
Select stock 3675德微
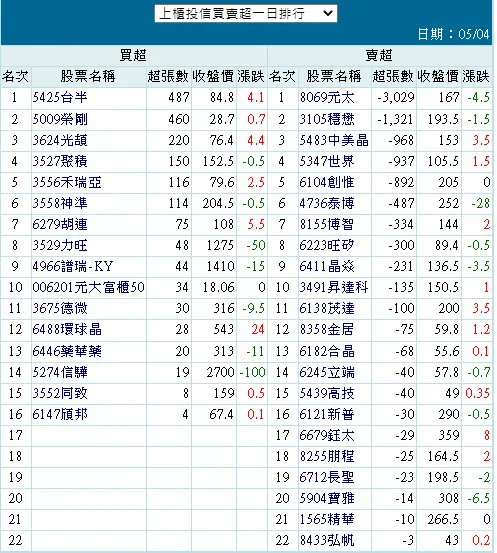point(60,309)
